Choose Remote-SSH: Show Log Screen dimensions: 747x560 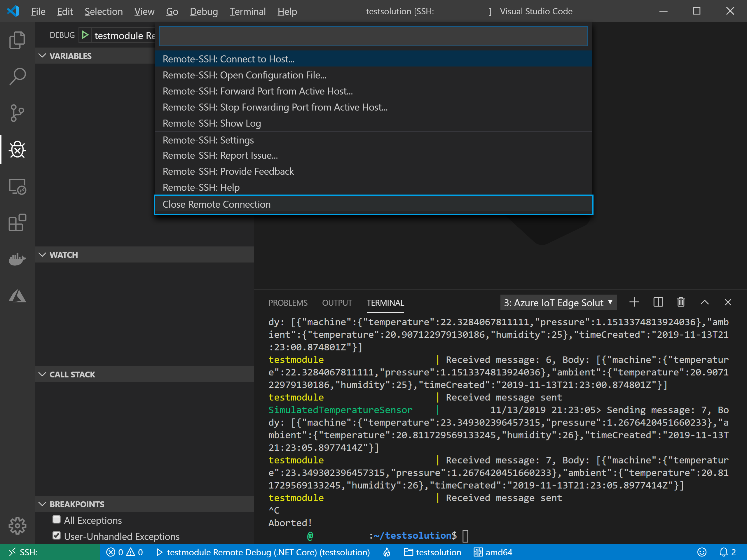click(373, 123)
